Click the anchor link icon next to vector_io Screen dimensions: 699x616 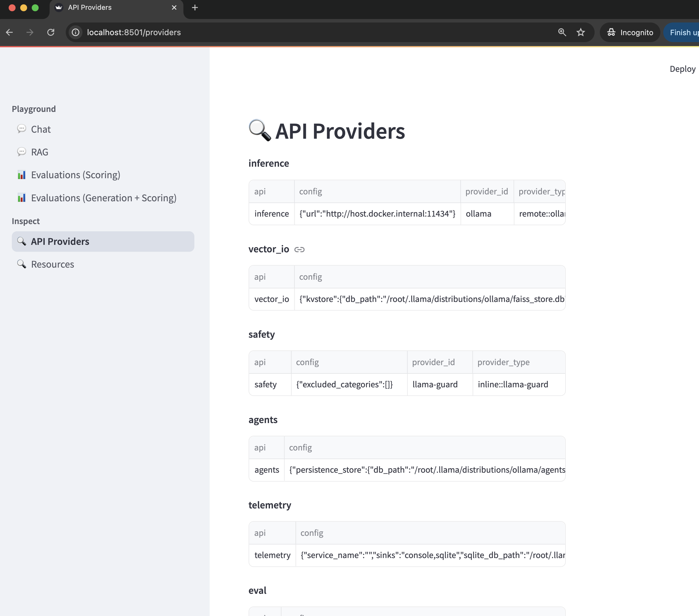pyautogui.click(x=299, y=250)
